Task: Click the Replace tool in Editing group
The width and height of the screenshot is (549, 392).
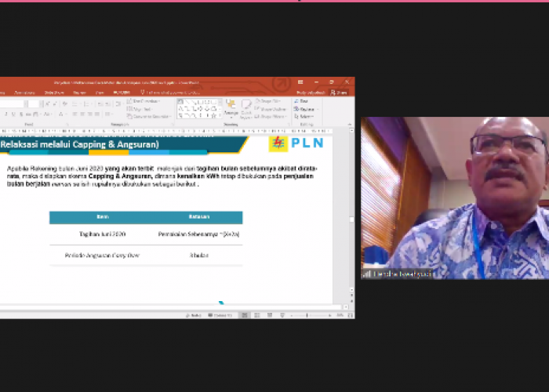Action: tap(303, 109)
